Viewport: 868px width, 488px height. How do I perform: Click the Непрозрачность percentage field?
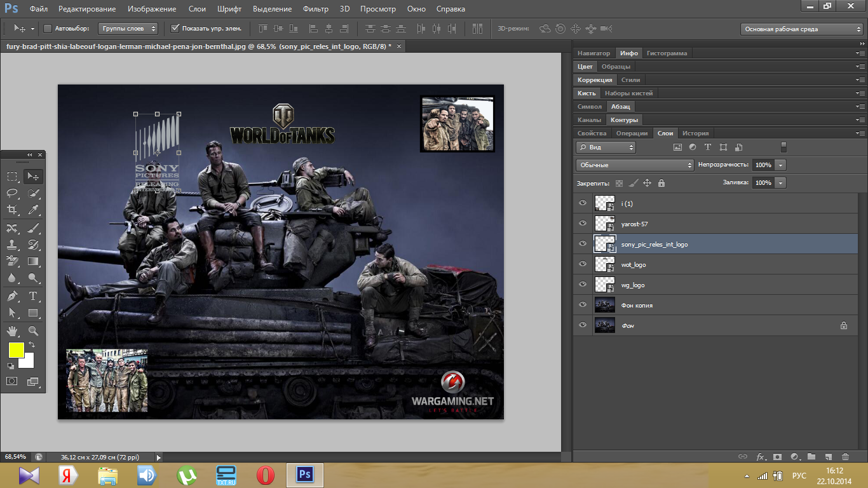coord(763,165)
